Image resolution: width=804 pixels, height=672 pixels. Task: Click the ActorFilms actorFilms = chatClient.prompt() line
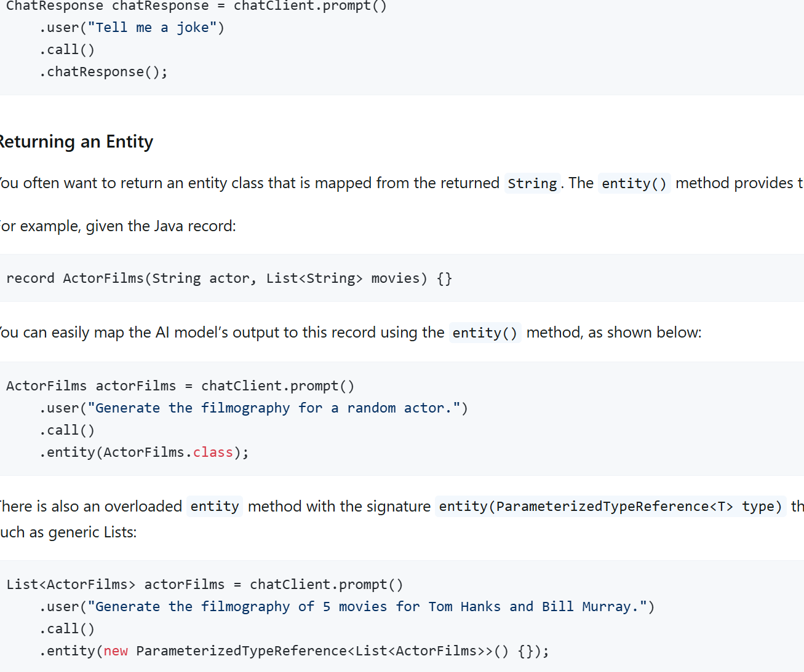(x=180, y=386)
